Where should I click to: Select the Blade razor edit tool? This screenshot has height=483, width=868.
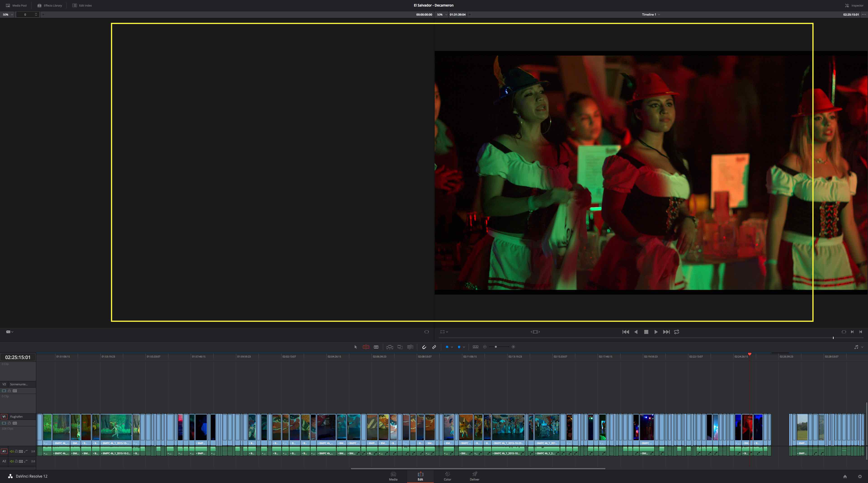(376, 347)
